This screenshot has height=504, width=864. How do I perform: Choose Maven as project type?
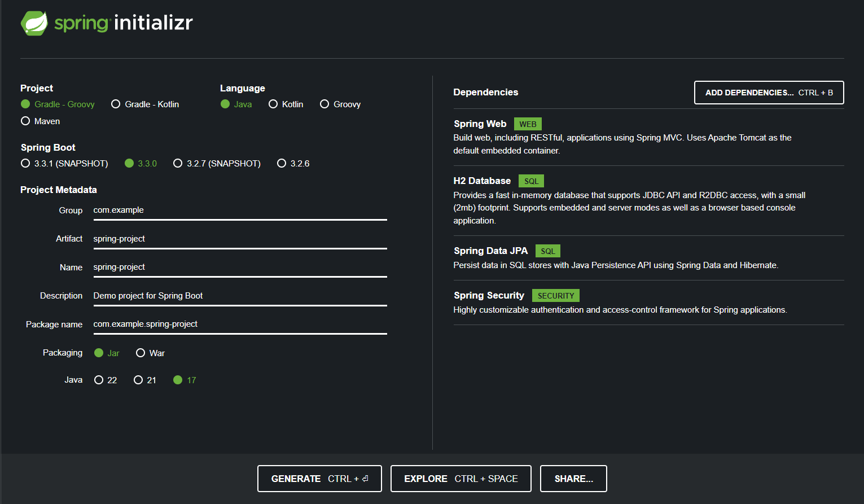coord(40,121)
